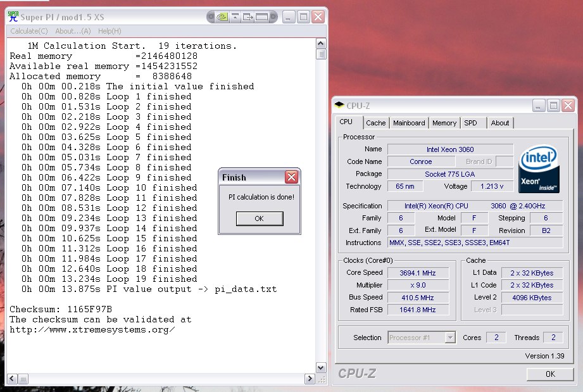Close the CPU-Z window
This screenshot has width=583, height=392.
pyautogui.click(x=568, y=106)
